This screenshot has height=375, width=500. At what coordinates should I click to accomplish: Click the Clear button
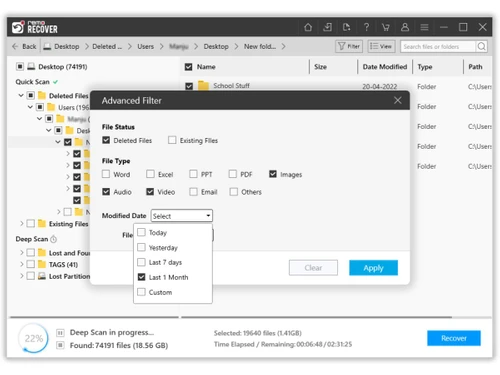[313, 268]
